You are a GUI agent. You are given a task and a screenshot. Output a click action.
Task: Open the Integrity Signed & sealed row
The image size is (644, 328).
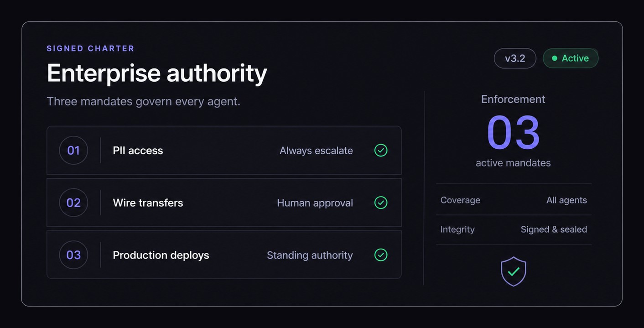(514, 229)
